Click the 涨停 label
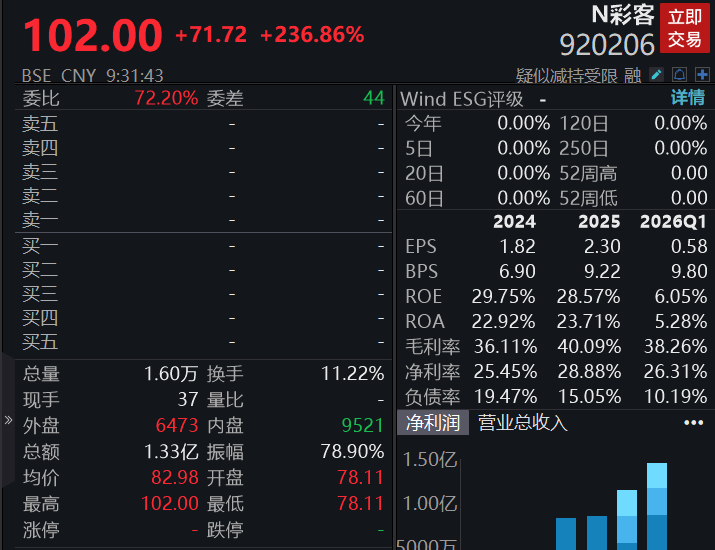Viewport: 715px width, 550px height. tap(41, 530)
